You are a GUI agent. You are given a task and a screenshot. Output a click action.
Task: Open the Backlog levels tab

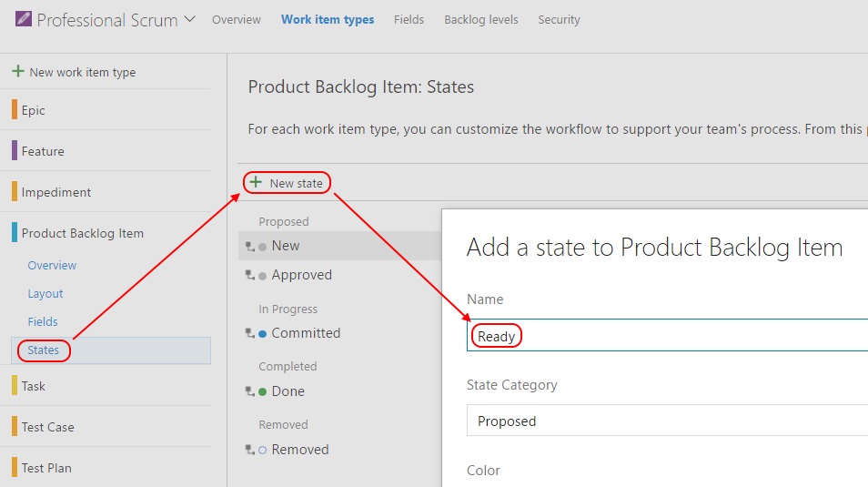pyautogui.click(x=480, y=19)
